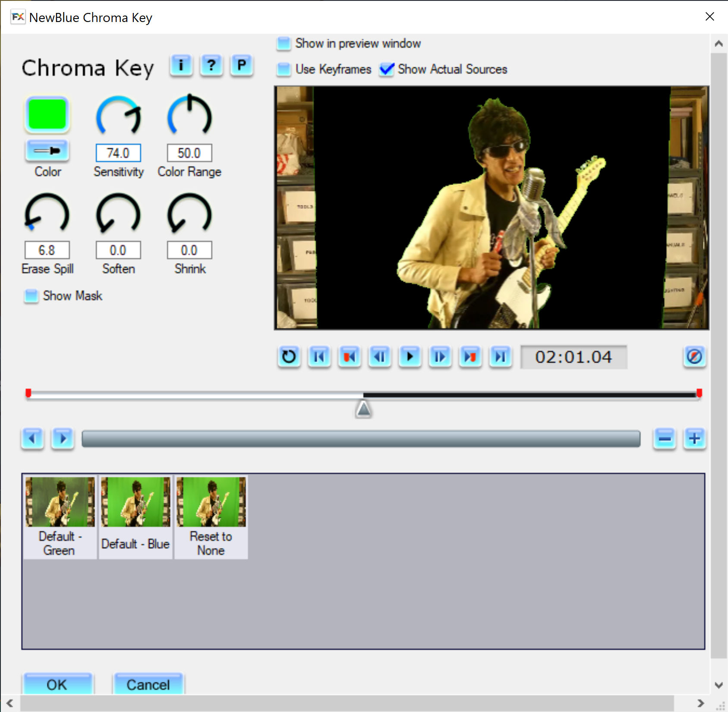Click the timeline playhead triangle
This screenshot has height=712, width=728.
coord(363,409)
